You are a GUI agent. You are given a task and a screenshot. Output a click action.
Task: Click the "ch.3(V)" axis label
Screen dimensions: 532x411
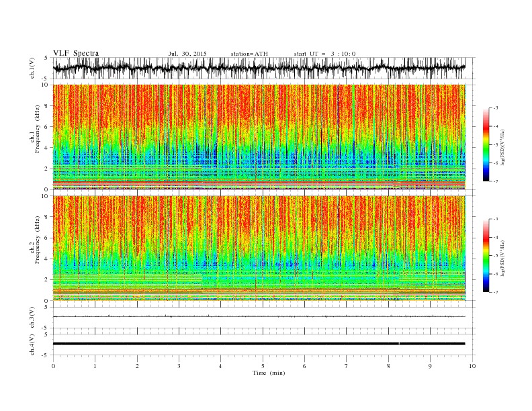coord(32,318)
